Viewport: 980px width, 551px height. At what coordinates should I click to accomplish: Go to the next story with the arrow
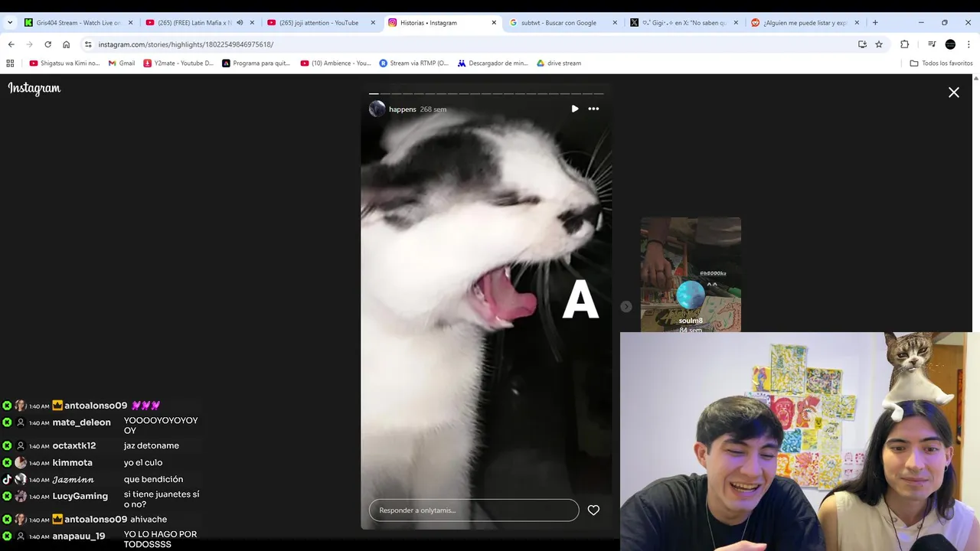(626, 306)
